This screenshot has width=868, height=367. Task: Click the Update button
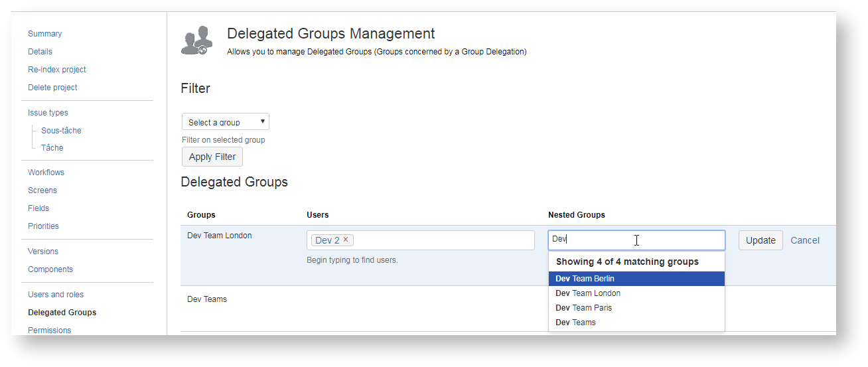coord(760,240)
